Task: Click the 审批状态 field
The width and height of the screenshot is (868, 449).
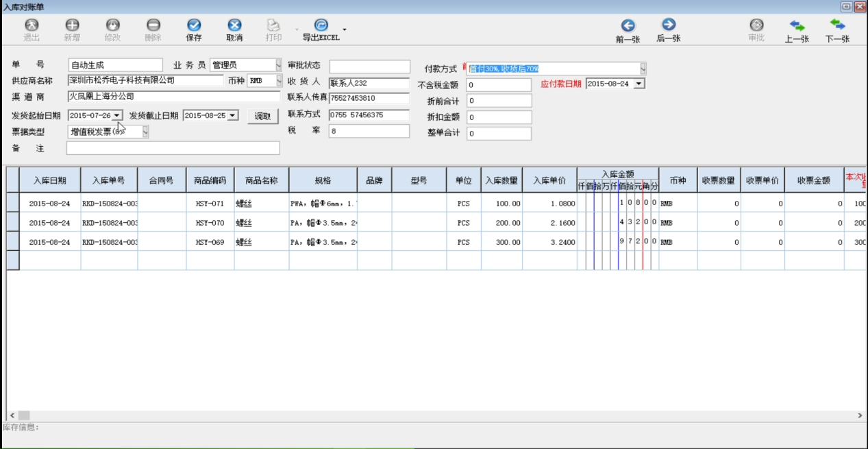Action: tap(369, 66)
